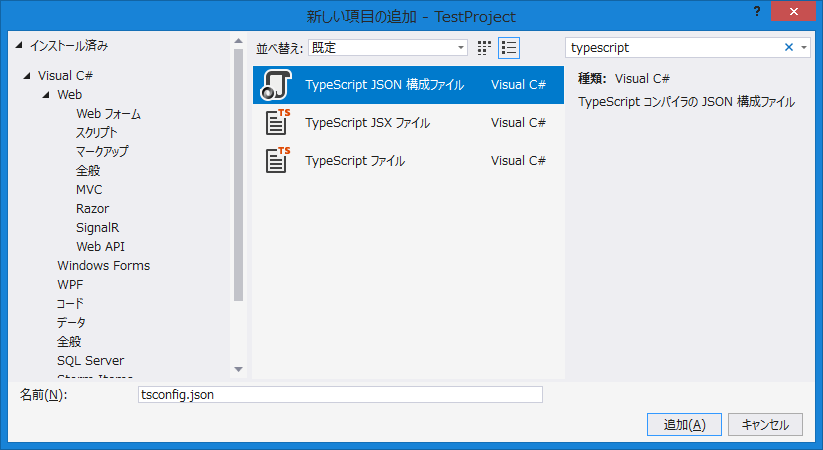The image size is (823, 450).
Task: Click the tree scrollbar up arrow
Action: pos(238,41)
